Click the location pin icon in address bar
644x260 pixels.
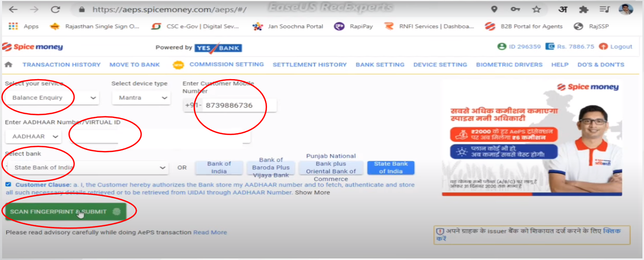click(494, 9)
